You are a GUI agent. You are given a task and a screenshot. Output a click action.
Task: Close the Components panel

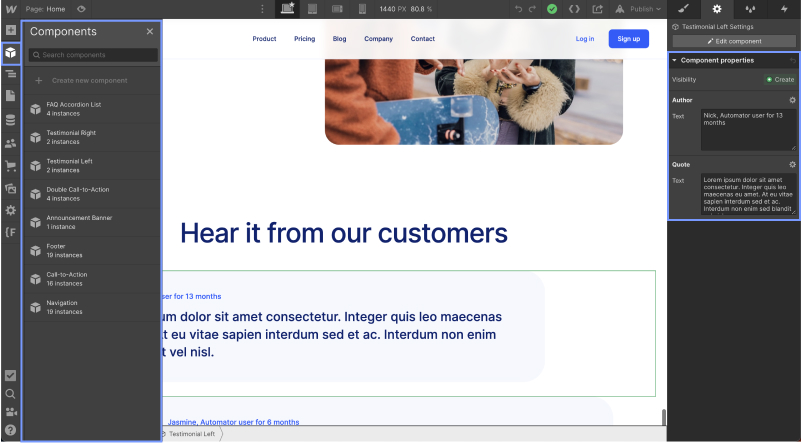point(150,32)
